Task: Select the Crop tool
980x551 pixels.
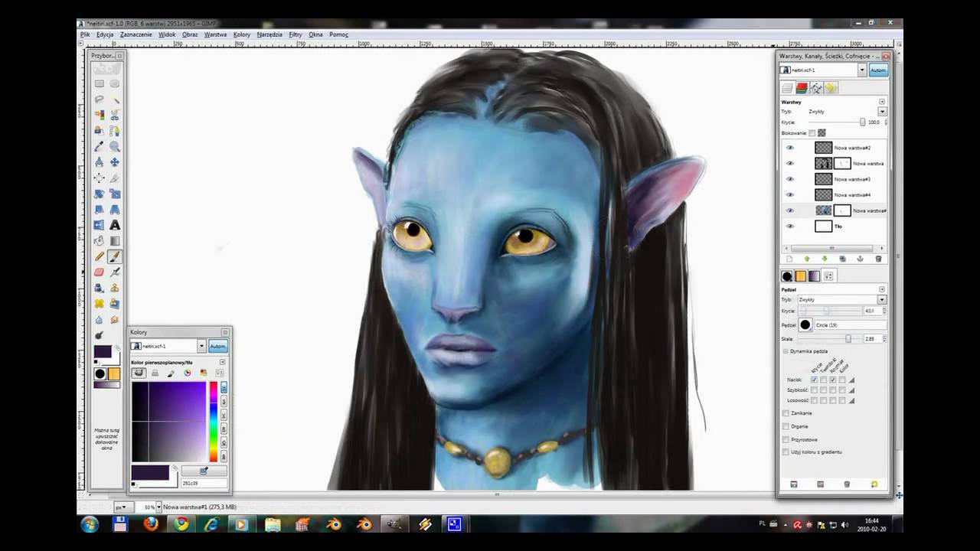Action: click(x=115, y=178)
